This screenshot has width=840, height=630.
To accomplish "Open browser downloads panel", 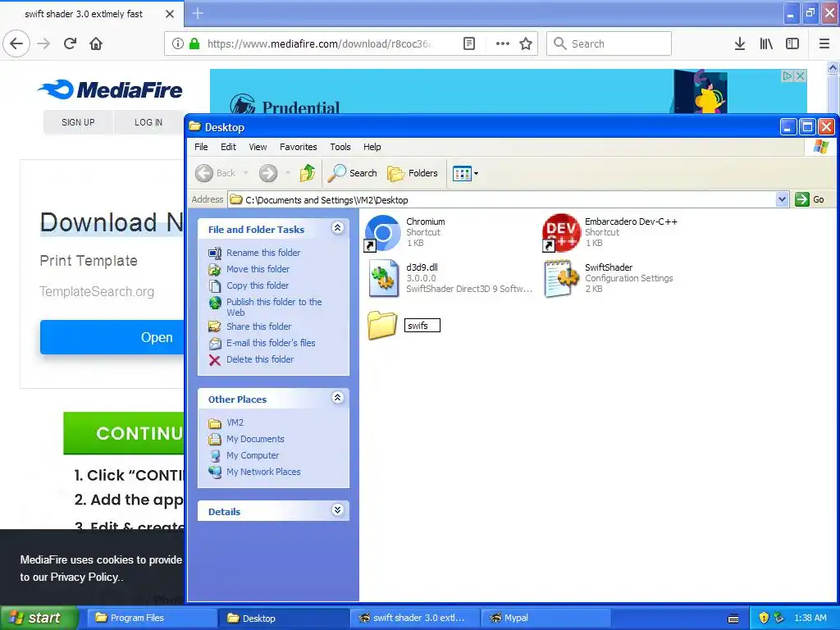I will point(739,43).
